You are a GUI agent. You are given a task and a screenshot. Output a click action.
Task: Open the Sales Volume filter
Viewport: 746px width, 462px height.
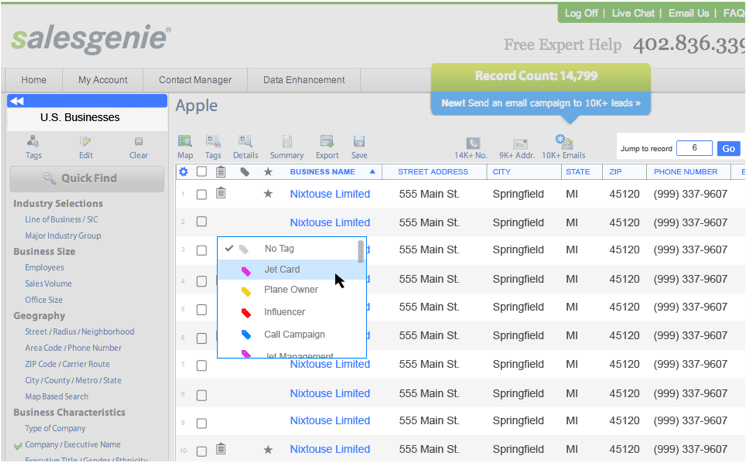[48, 284]
